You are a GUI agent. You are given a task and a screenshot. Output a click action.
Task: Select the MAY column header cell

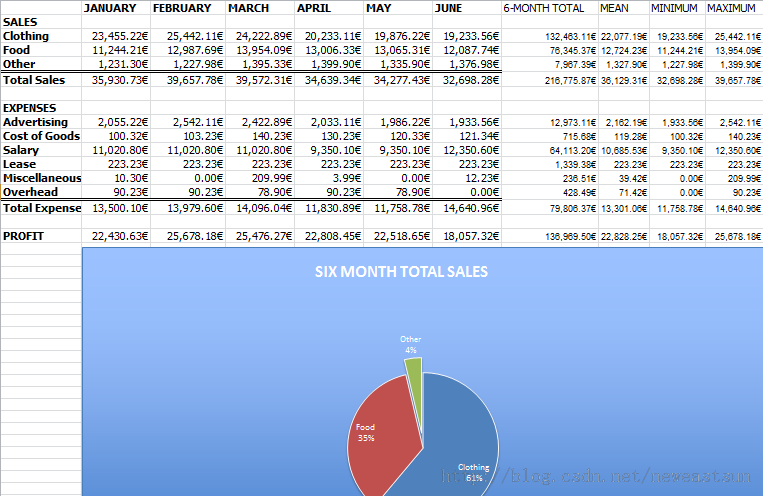[x=398, y=8]
